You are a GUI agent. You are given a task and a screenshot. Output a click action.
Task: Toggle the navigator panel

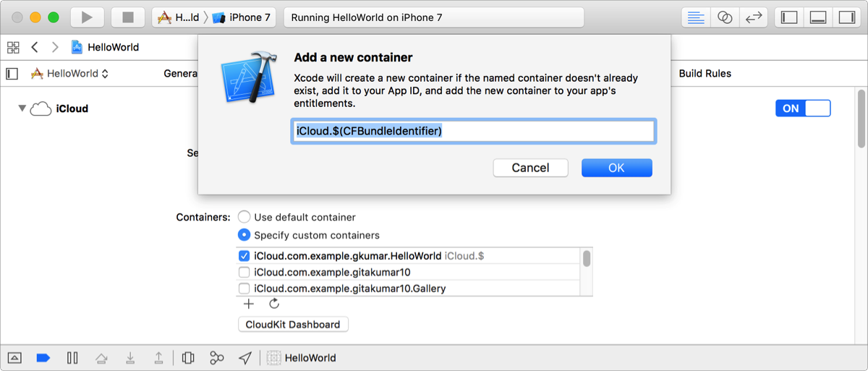click(789, 17)
